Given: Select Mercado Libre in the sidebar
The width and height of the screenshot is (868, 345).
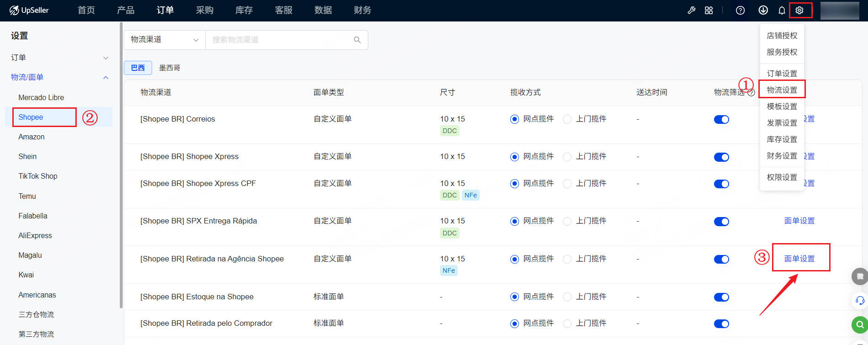Looking at the screenshot, I should pyautogui.click(x=41, y=97).
